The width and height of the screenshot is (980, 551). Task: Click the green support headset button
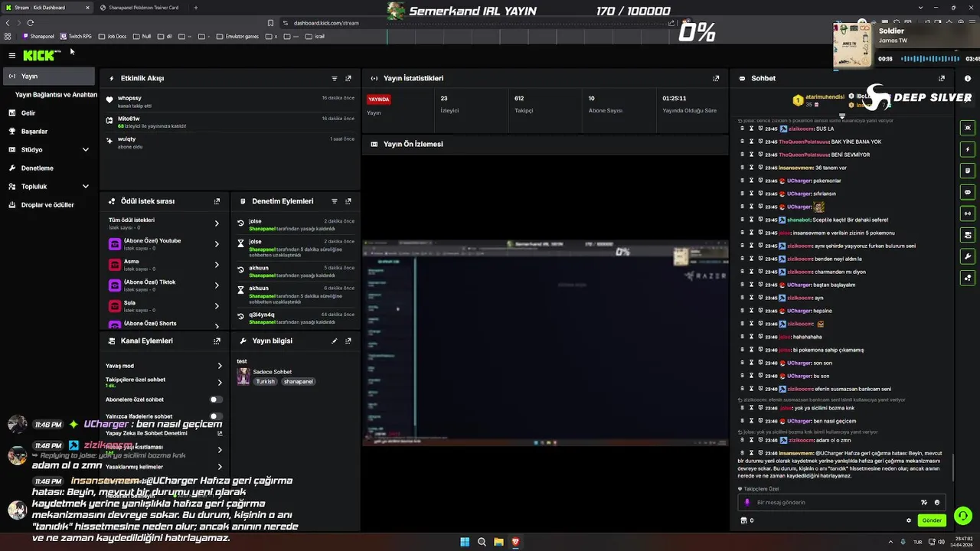[x=963, y=516]
